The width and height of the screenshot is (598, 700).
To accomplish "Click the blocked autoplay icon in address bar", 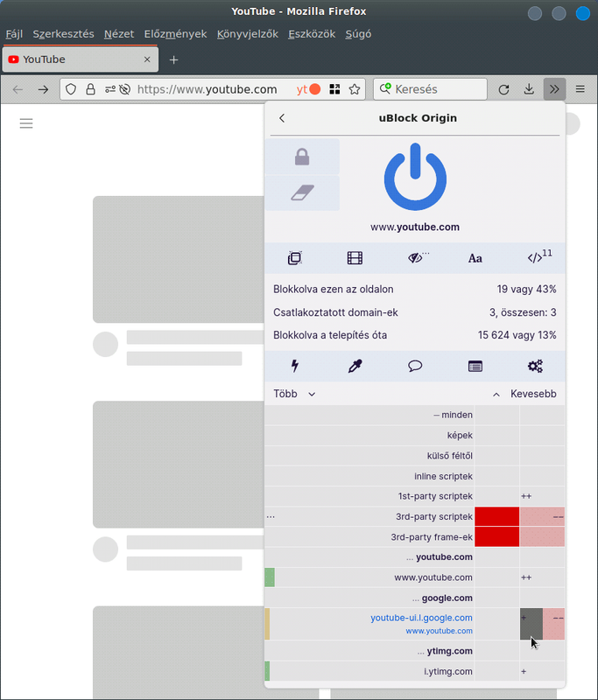I will 125,89.
